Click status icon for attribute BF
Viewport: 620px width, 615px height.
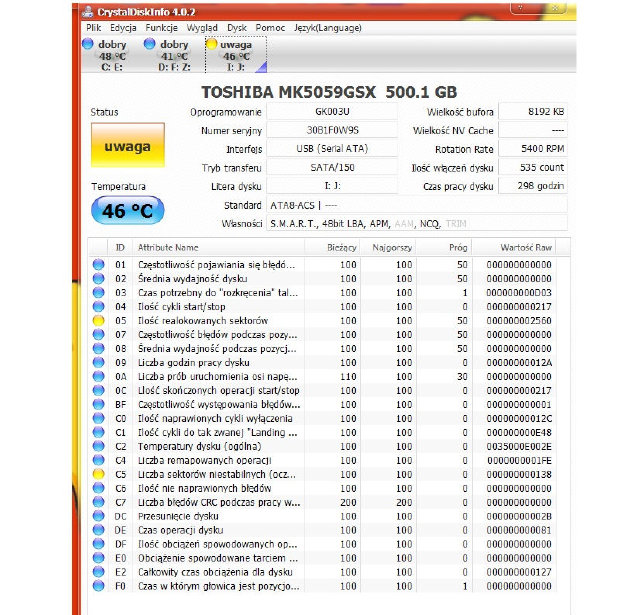[x=98, y=404]
